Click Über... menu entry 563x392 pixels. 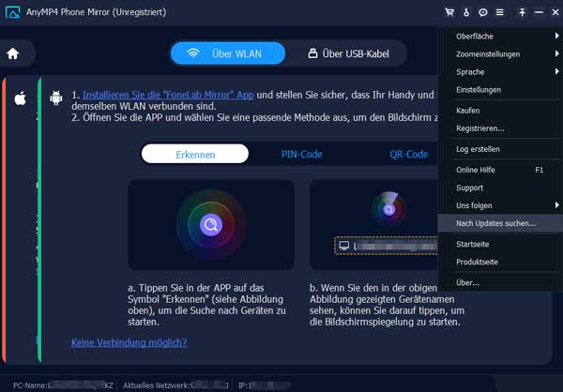click(500, 282)
